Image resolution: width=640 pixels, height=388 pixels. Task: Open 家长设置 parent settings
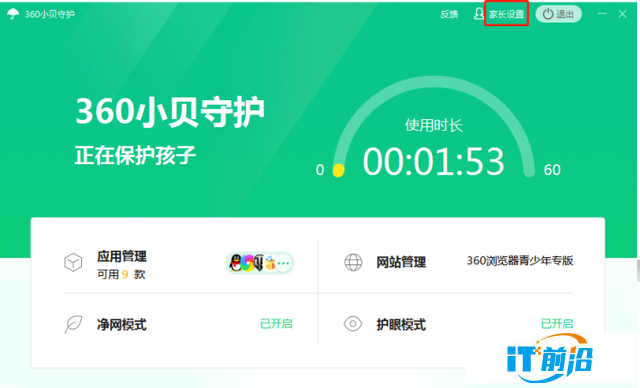click(x=507, y=14)
